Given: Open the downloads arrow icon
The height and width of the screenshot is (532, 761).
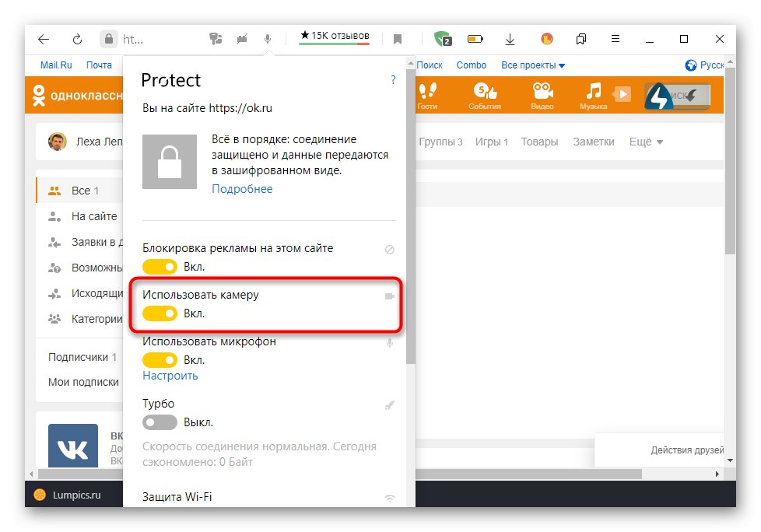Looking at the screenshot, I should coord(510,40).
